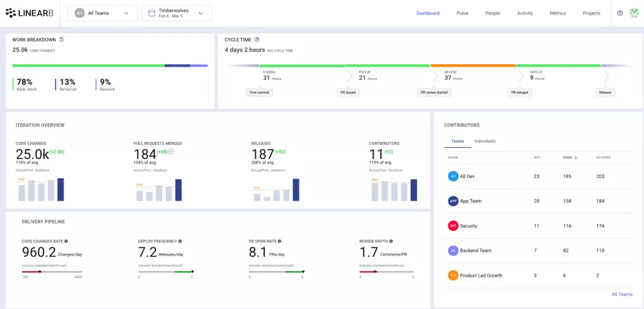Open the All Teams dropdown
The image size is (644, 309).
click(103, 13)
